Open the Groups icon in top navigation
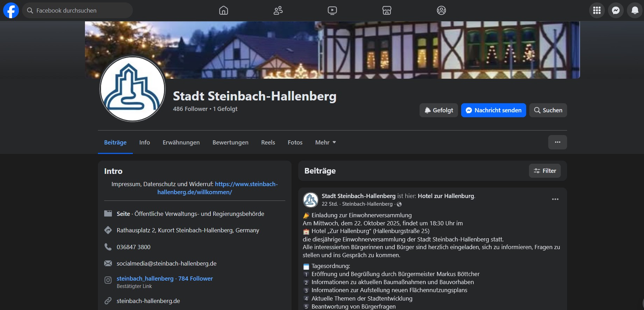This screenshot has width=644, height=310. [441, 10]
